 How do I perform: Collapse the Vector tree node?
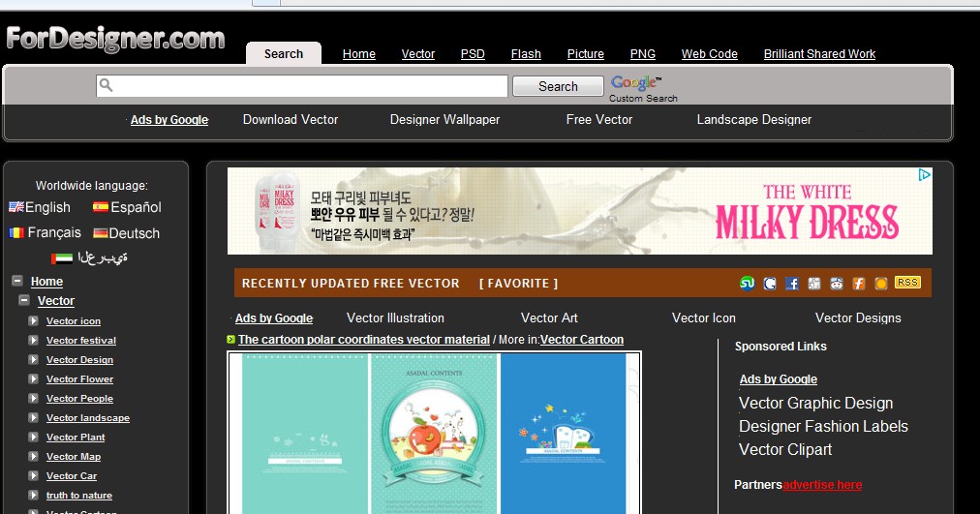click(x=24, y=300)
